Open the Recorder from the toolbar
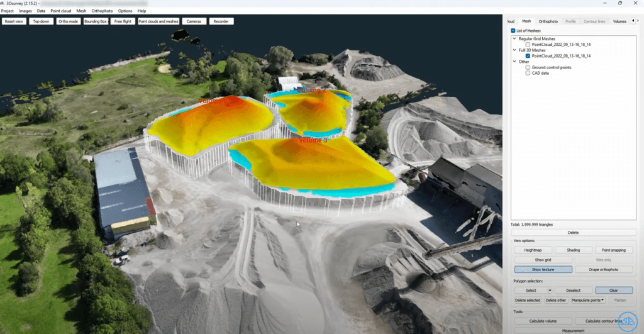This screenshot has width=644, height=334. [221, 21]
